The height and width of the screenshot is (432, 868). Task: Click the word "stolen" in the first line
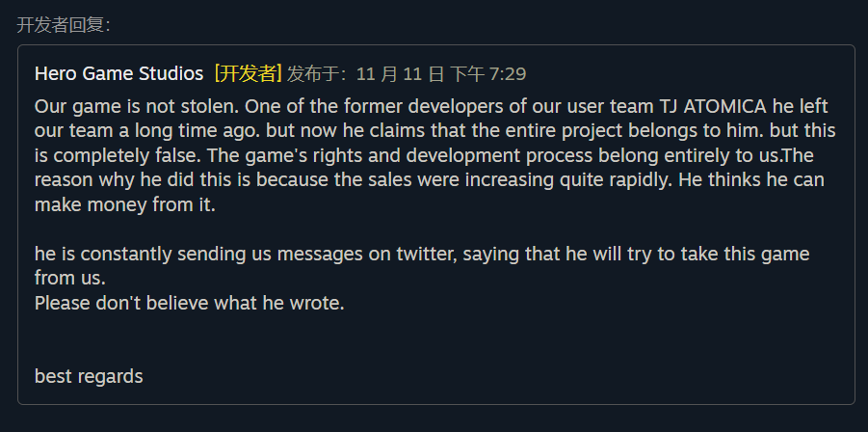[x=197, y=106]
